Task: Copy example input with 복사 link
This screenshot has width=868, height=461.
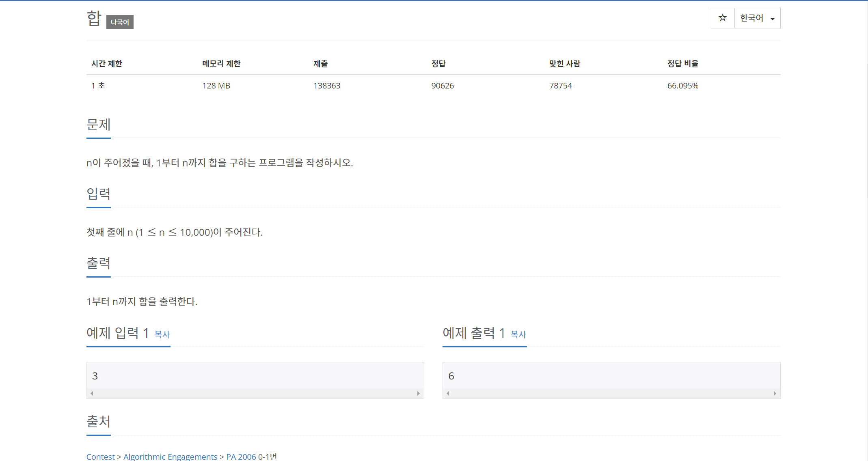Action: 162,334
